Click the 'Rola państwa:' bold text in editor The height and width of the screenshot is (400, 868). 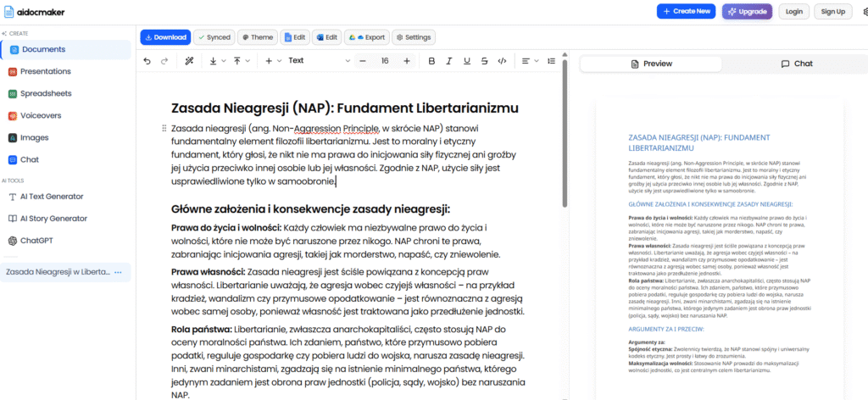pyautogui.click(x=202, y=329)
